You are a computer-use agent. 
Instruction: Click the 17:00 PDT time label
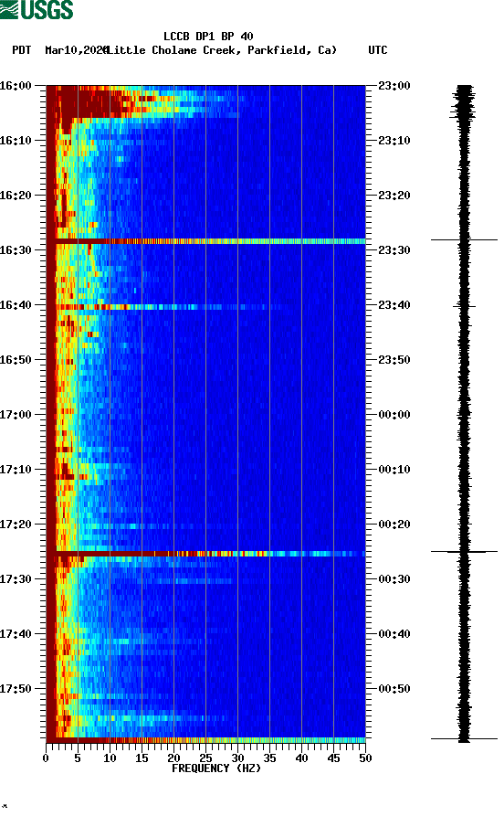(16, 415)
